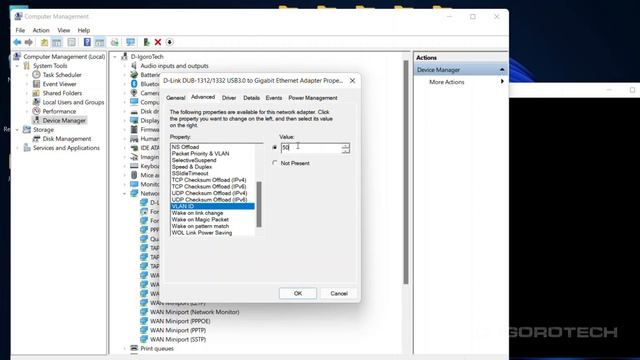Switch to the General tab

coord(176,98)
